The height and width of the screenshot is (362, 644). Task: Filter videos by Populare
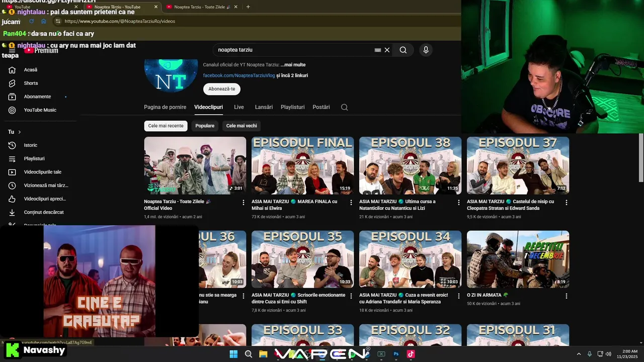click(205, 126)
